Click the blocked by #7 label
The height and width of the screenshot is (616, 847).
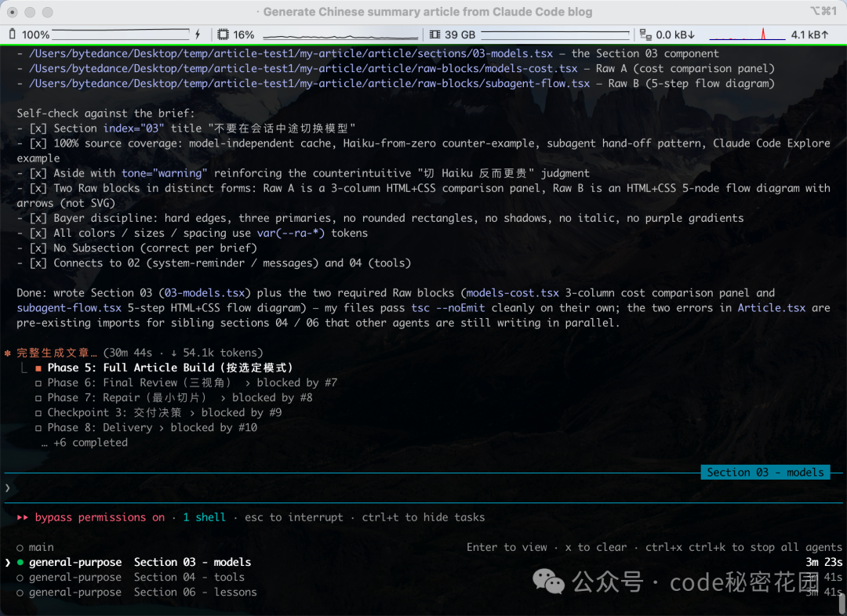click(x=297, y=382)
